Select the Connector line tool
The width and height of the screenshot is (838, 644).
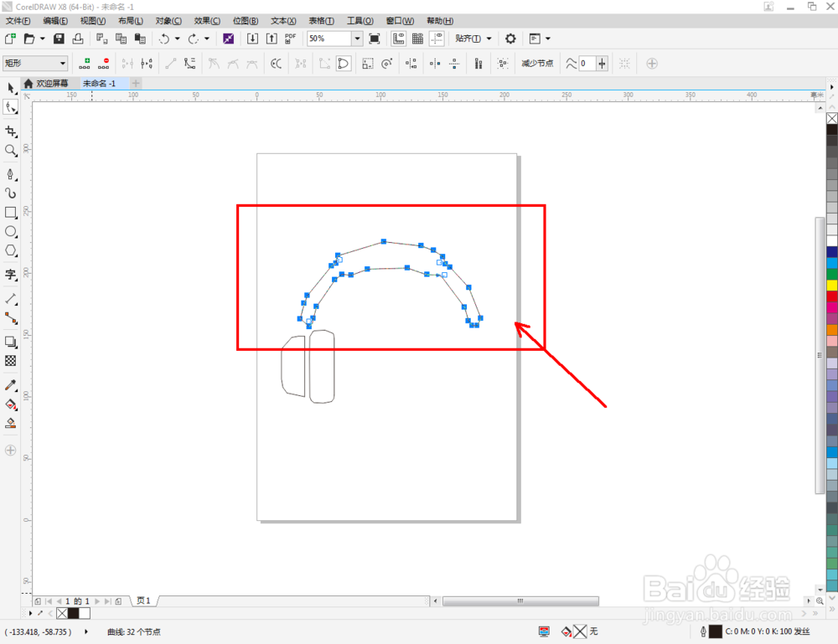click(11, 318)
